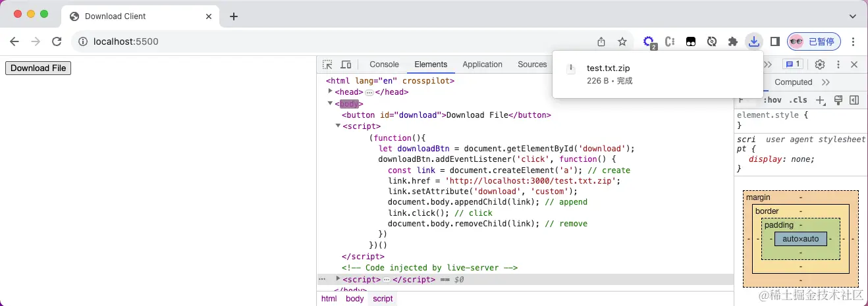
Task: Select html in breadcrumb bar
Action: 329,299
